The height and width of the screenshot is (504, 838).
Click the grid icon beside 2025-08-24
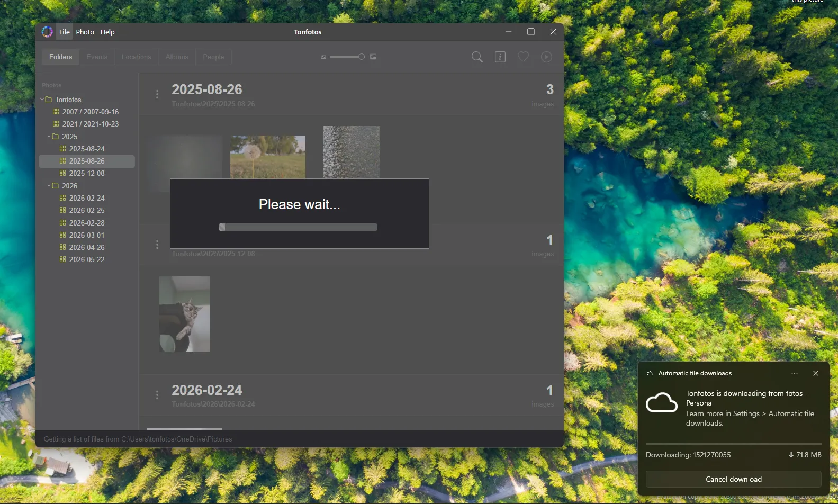tap(62, 149)
